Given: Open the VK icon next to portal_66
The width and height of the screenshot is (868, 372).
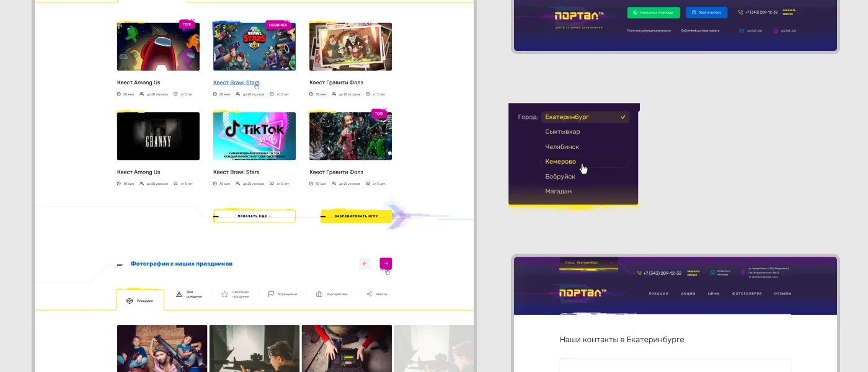Looking at the screenshot, I should coord(742,30).
